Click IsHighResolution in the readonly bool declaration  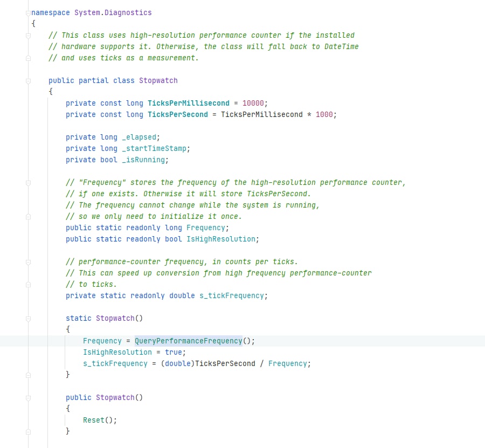221,239
